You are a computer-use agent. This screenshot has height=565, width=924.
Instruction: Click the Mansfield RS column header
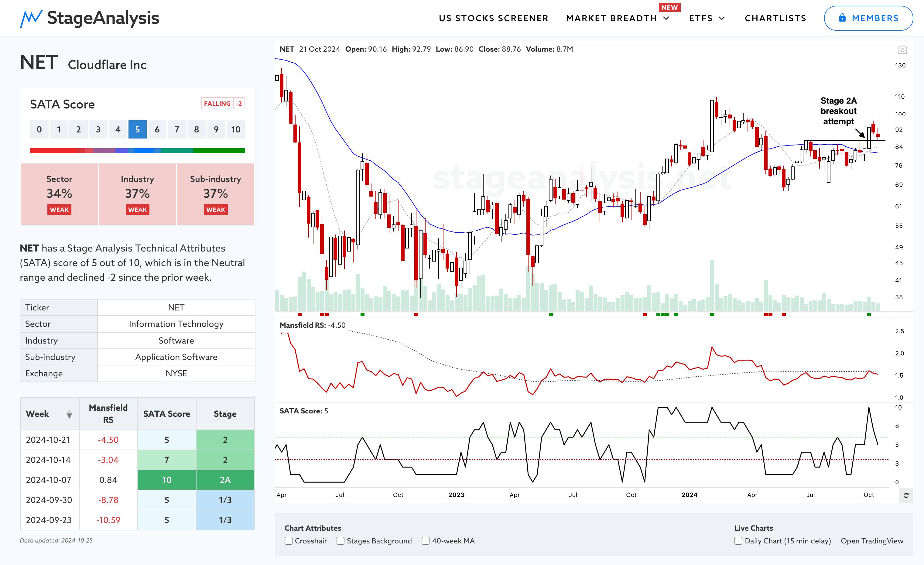108,413
